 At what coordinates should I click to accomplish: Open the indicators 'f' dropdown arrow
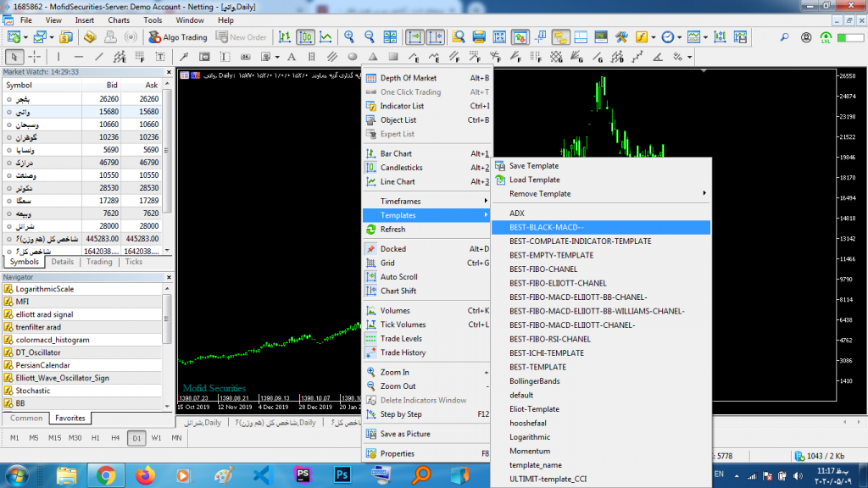pyautogui.click(x=654, y=37)
